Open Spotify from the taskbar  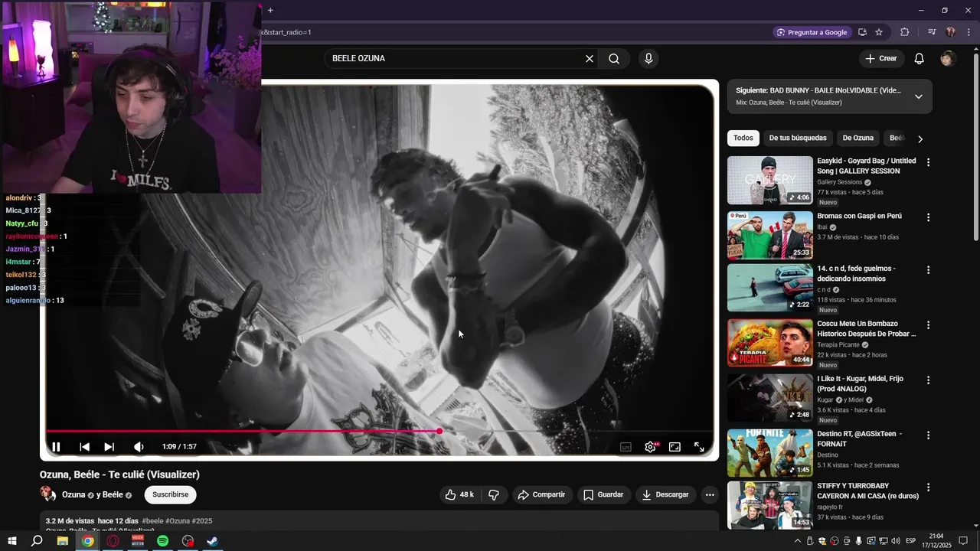(163, 541)
